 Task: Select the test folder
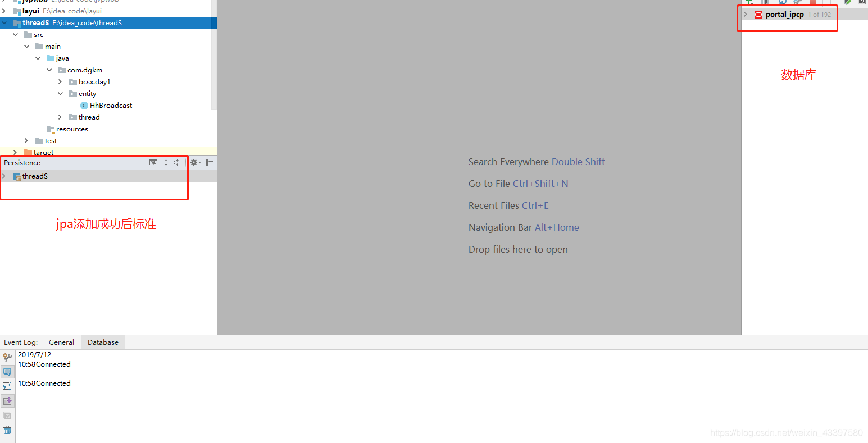[x=51, y=141]
